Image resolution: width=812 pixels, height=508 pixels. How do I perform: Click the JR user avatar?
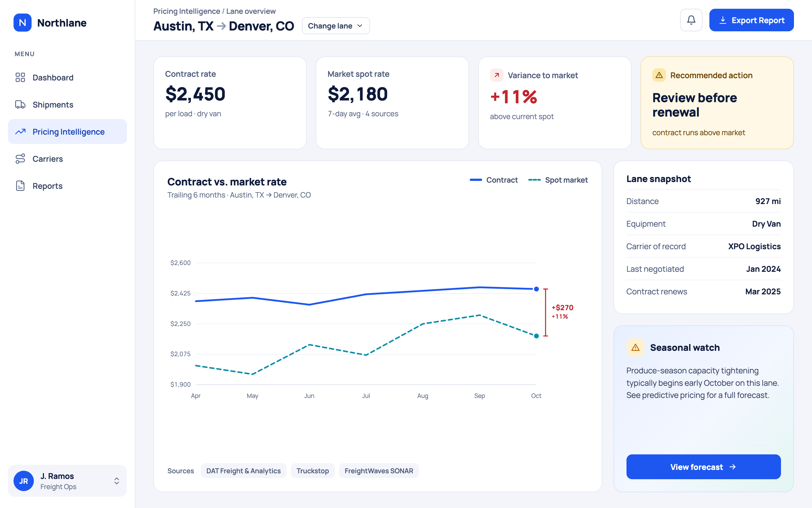pos(23,481)
